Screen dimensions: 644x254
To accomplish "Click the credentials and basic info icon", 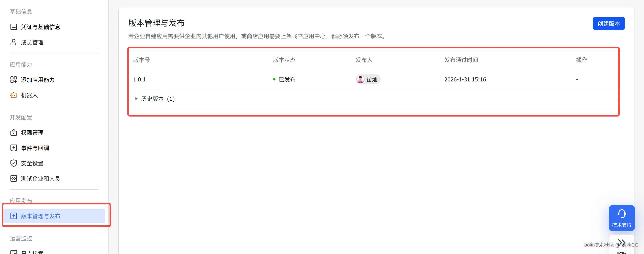I will (13, 27).
